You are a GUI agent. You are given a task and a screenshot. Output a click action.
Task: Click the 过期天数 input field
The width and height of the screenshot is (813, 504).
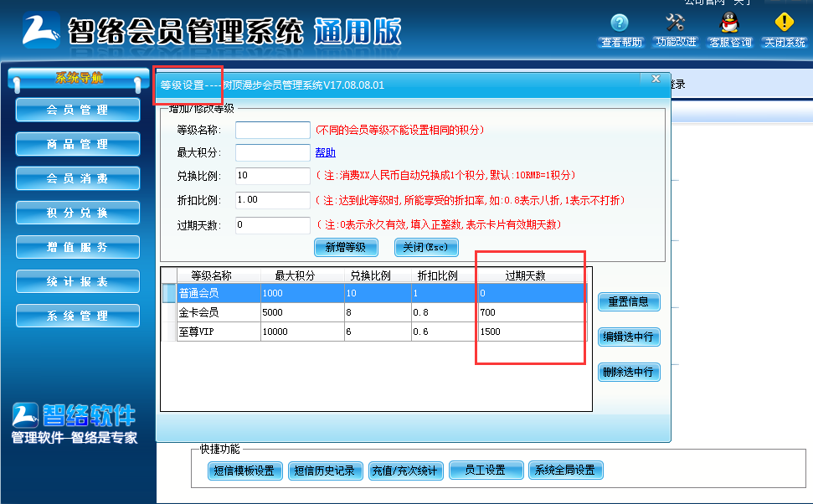(x=273, y=225)
